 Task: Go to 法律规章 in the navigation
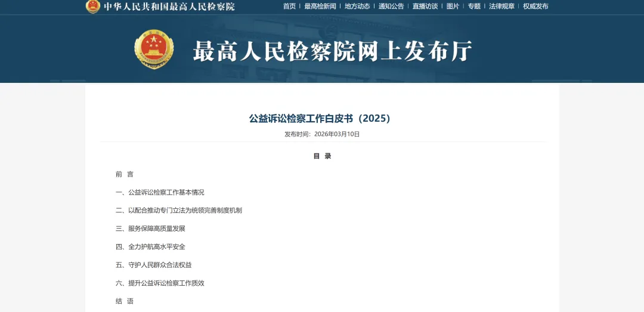[501, 6]
